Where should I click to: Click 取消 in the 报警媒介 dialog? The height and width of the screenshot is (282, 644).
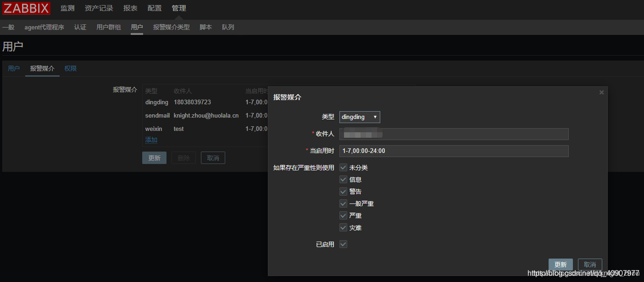click(590, 265)
